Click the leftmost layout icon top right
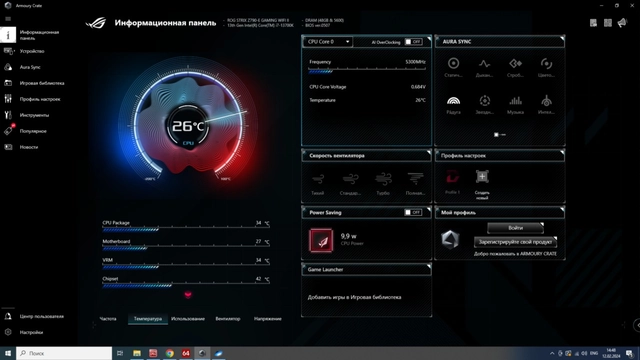640x360 pixels. (x=593, y=23)
